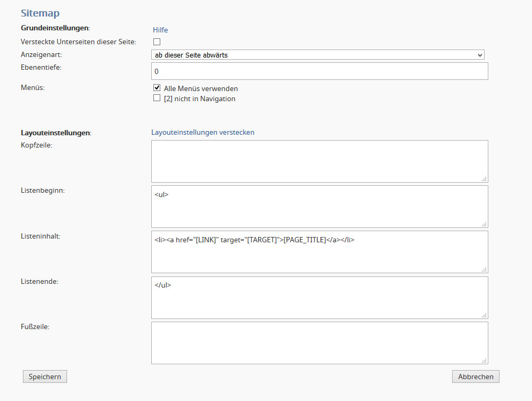Click the Listeninhalt textarea resize handle
532x401 pixels.
484,270
